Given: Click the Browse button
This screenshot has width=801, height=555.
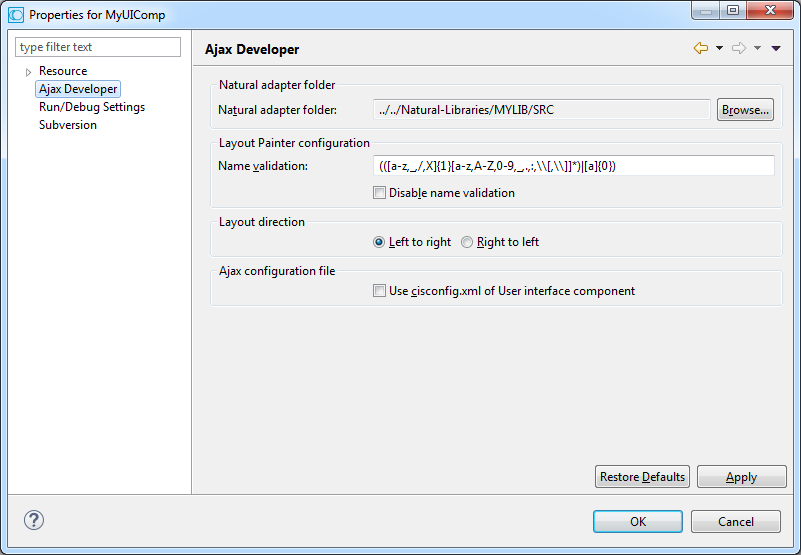Looking at the screenshot, I should click(744, 110).
